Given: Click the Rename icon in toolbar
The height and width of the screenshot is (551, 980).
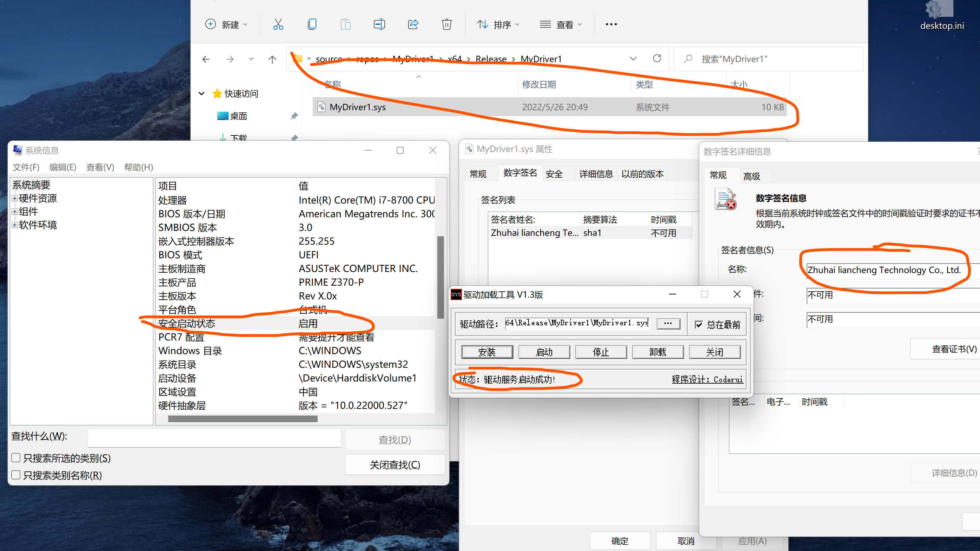Looking at the screenshot, I should tap(379, 25).
